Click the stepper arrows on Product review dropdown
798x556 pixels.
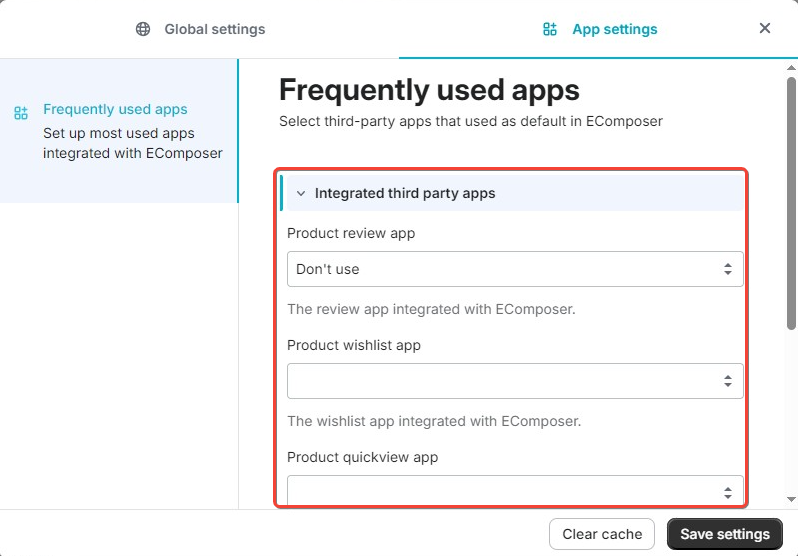pyautogui.click(x=728, y=269)
